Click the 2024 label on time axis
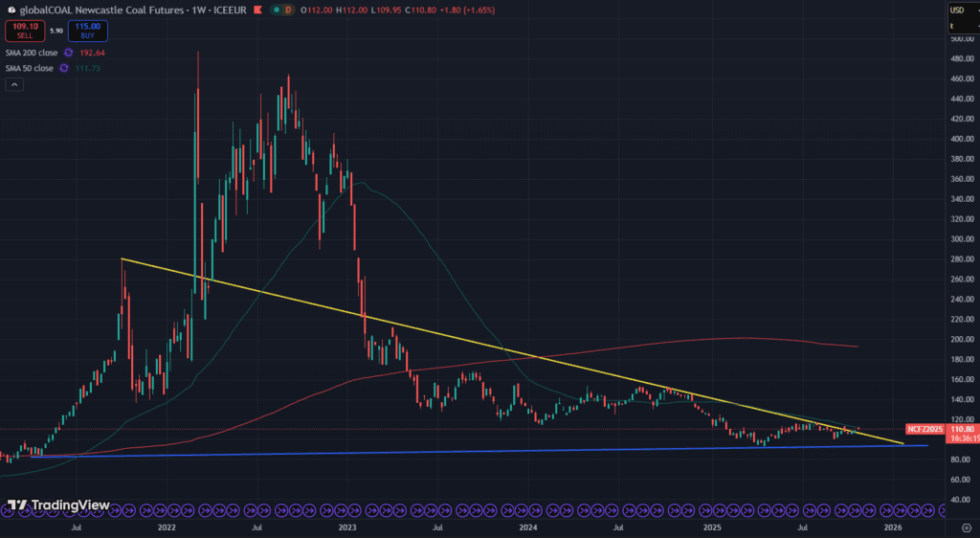Viewport: 980px width, 538px height. [x=527, y=527]
